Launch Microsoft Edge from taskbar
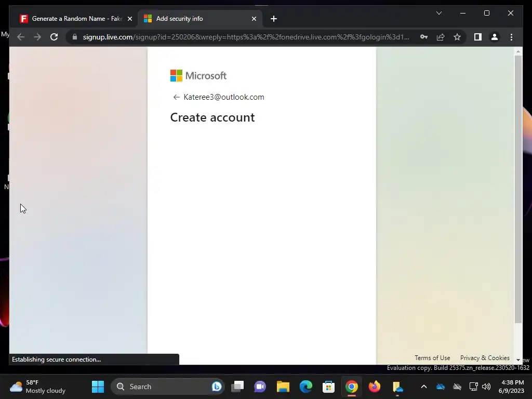532x399 pixels. (x=305, y=387)
